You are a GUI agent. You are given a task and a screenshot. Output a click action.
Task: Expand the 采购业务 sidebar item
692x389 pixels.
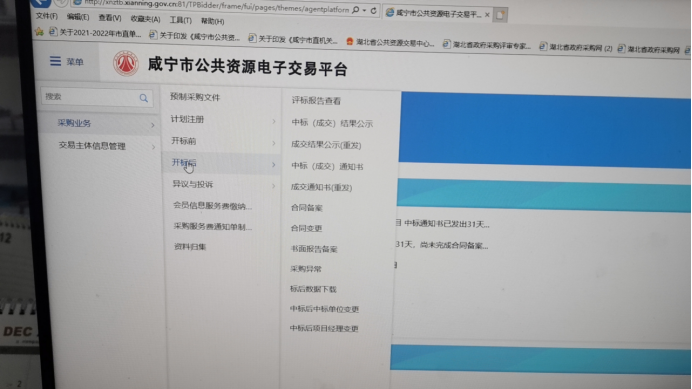98,124
